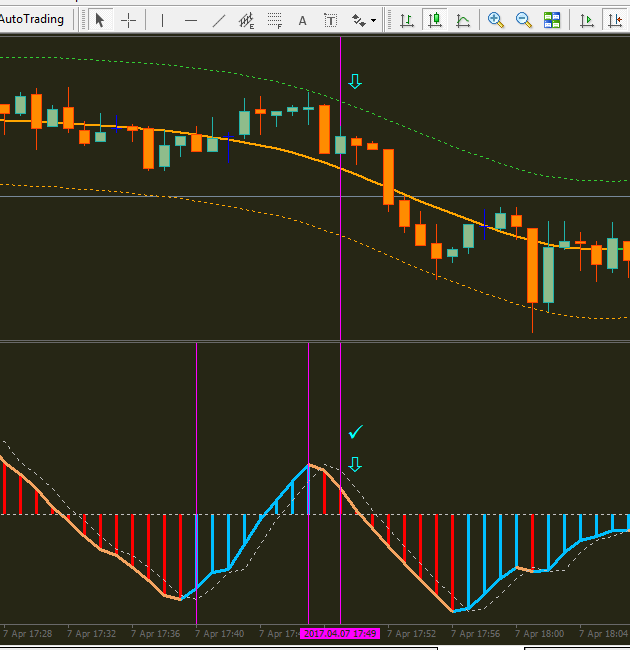Select the trendline drawing tool
This screenshot has width=630, height=650.
point(219,20)
